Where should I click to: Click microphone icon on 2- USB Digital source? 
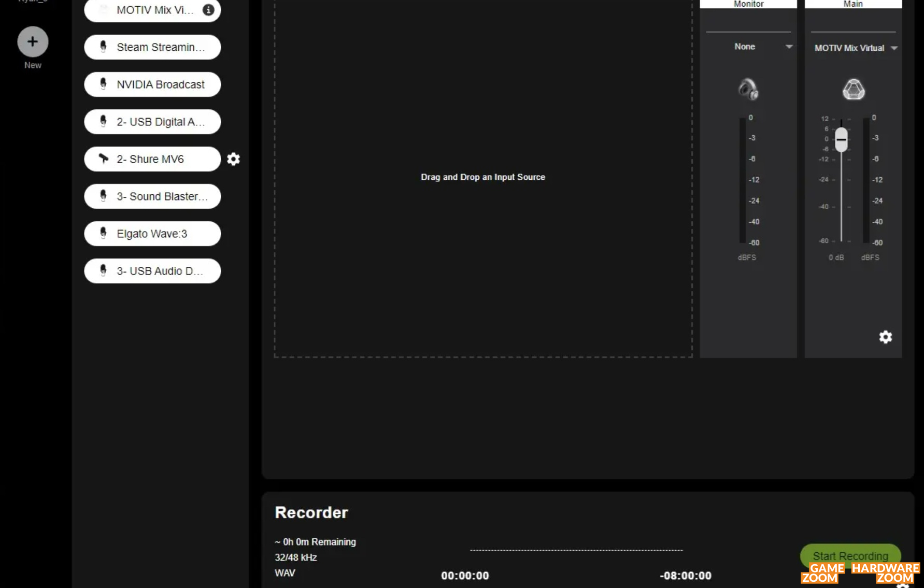point(103,121)
